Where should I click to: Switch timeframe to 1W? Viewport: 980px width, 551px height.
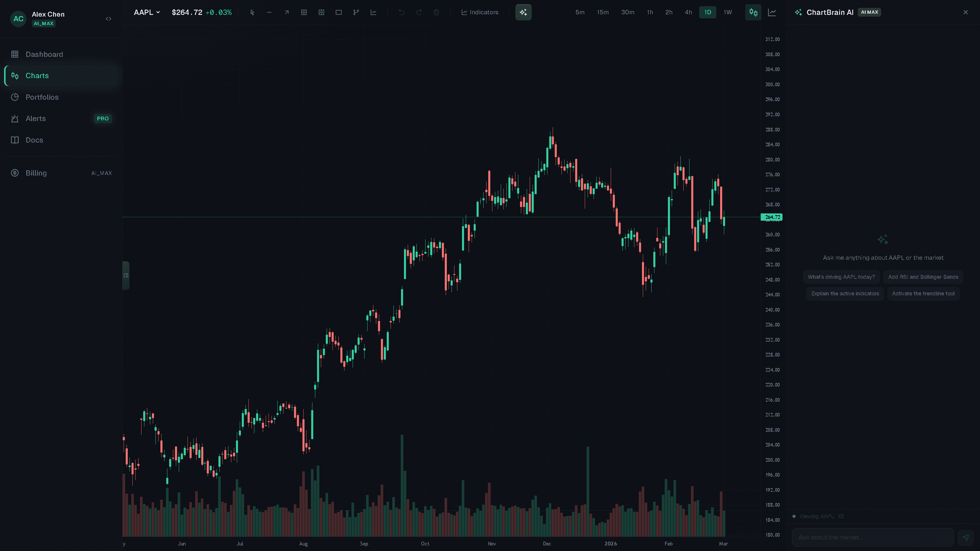pos(727,12)
